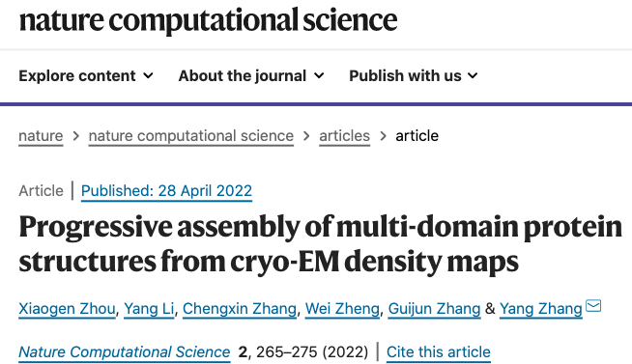Click the nature computational science logo

[208, 20]
